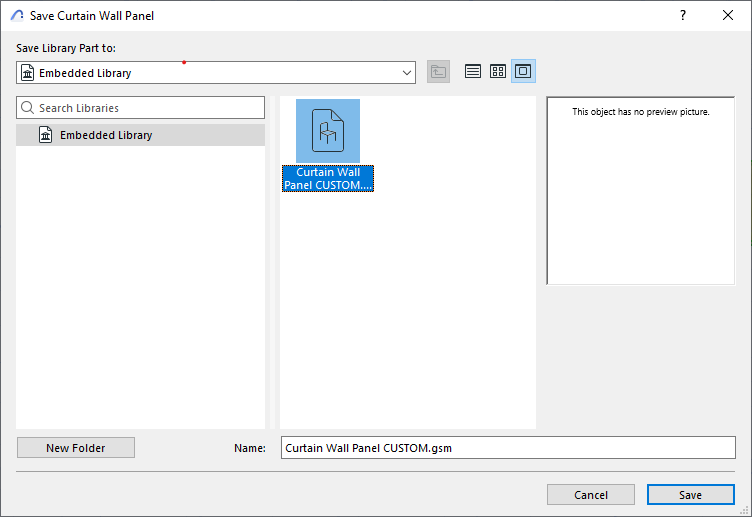Close the Save Curtain Wall Panel window

tap(727, 15)
